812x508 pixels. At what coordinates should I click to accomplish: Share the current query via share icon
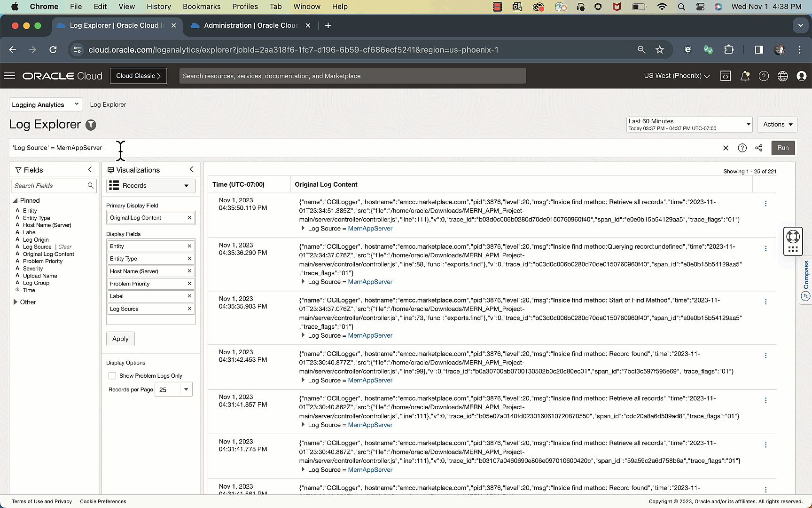coord(759,148)
